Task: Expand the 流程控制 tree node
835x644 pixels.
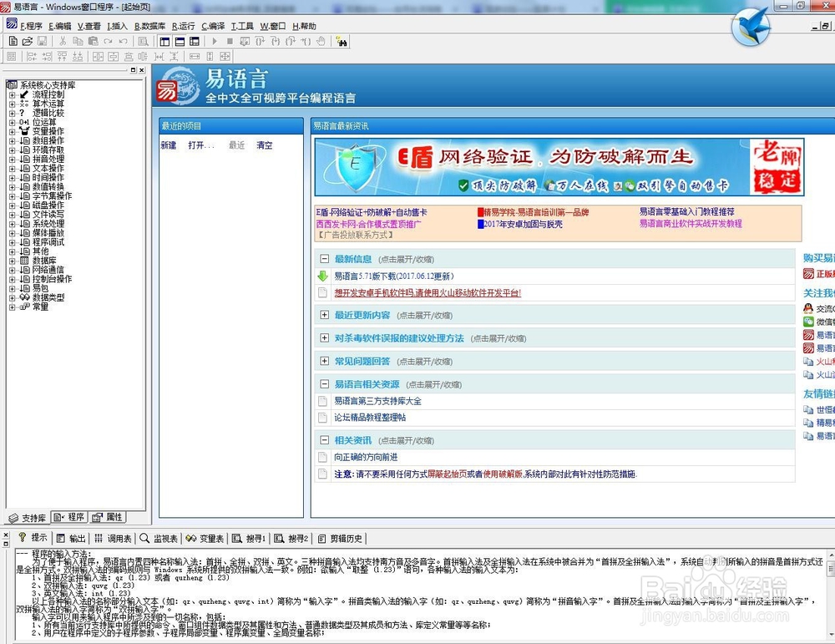Action: click(x=12, y=95)
